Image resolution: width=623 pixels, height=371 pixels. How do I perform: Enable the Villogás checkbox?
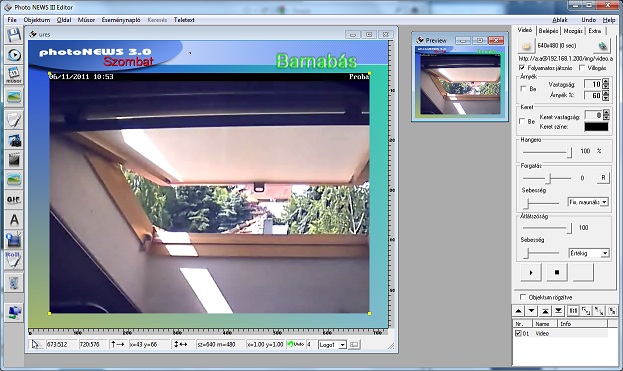click(582, 68)
